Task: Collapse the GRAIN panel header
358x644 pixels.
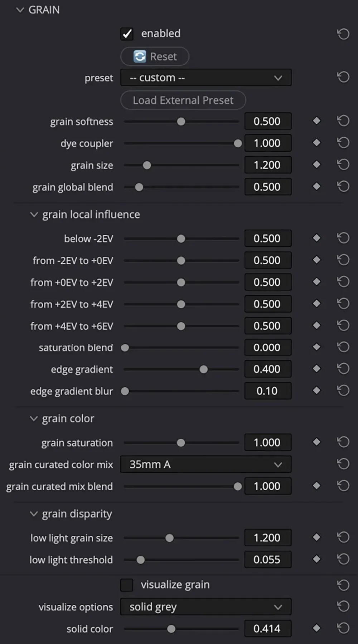Action: [20, 10]
